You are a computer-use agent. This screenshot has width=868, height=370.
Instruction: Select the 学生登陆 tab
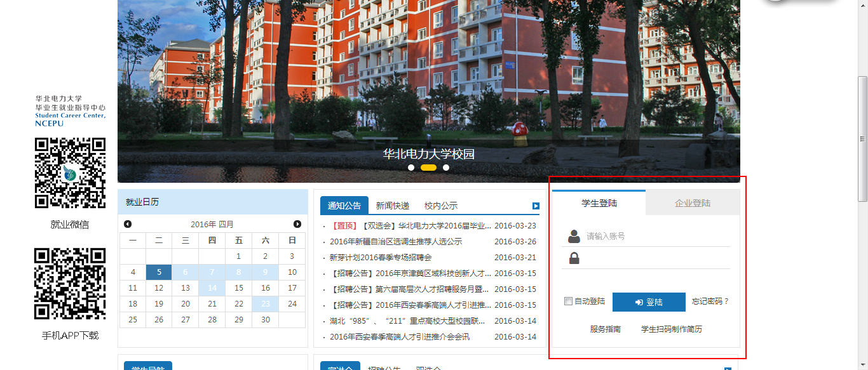coord(599,203)
